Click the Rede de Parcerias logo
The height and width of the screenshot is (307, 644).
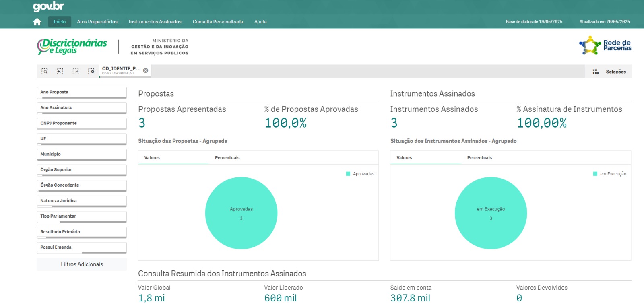pos(605,45)
